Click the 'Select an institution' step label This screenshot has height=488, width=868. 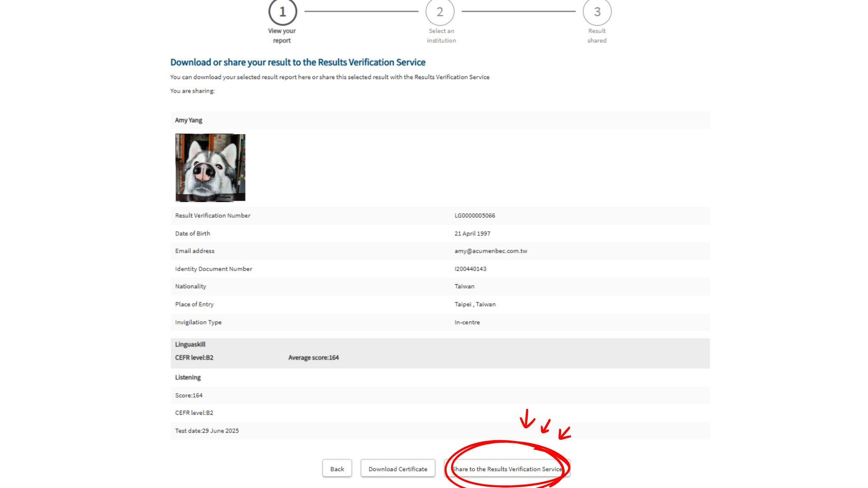point(441,36)
